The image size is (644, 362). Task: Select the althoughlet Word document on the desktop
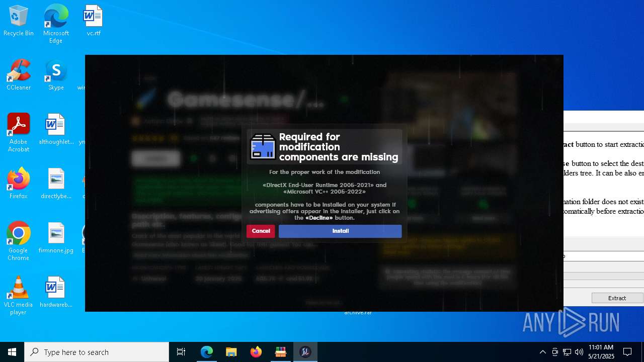[56, 129]
